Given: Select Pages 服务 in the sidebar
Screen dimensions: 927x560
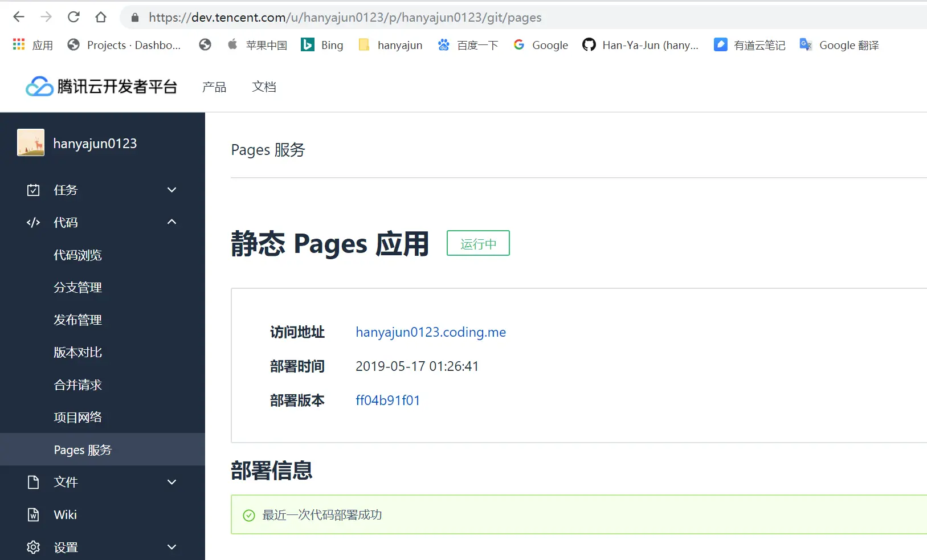Looking at the screenshot, I should point(103,449).
